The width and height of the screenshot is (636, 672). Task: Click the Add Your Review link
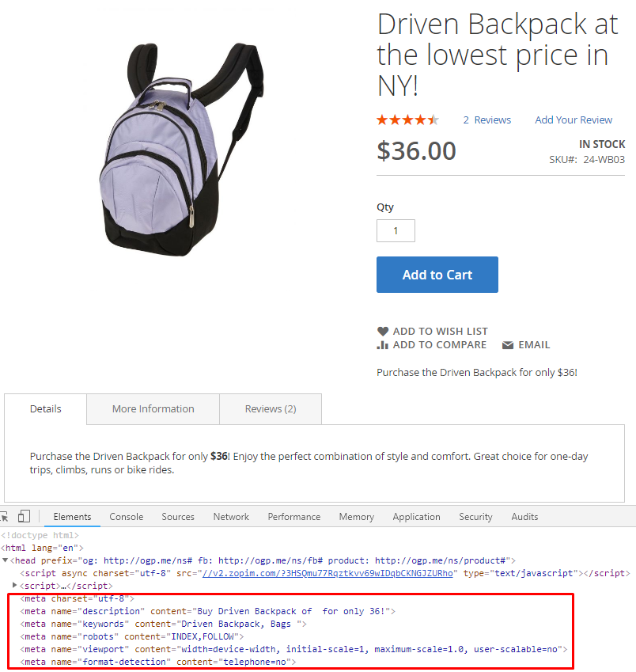point(574,120)
